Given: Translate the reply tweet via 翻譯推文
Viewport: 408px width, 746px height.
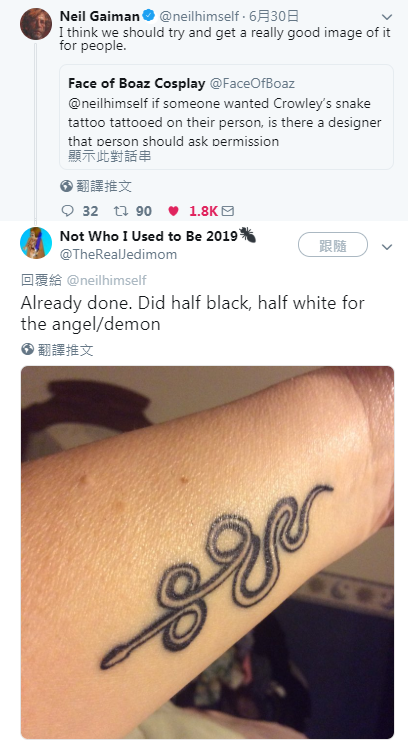Looking at the screenshot, I should (65, 350).
